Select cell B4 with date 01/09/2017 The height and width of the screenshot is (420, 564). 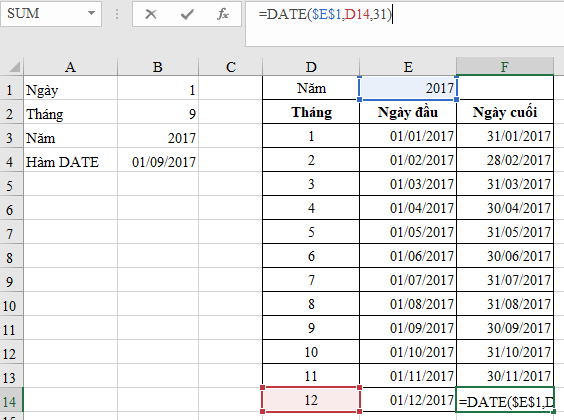pyautogui.click(x=158, y=162)
